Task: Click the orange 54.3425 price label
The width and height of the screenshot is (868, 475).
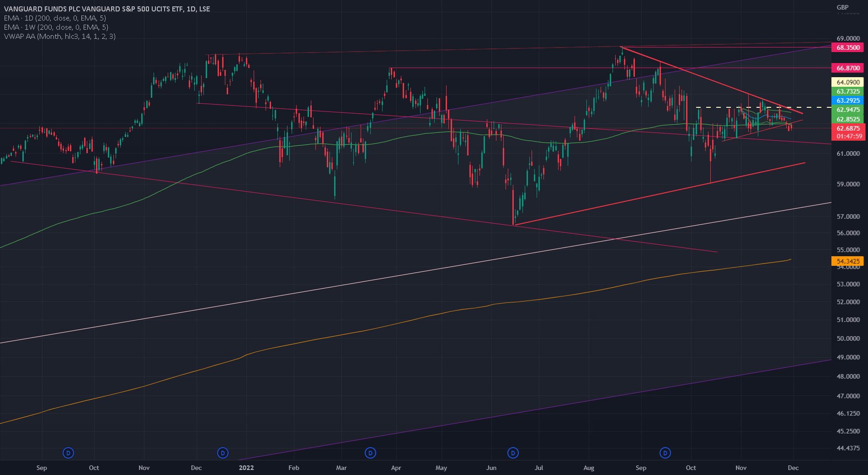Action: [848, 261]
